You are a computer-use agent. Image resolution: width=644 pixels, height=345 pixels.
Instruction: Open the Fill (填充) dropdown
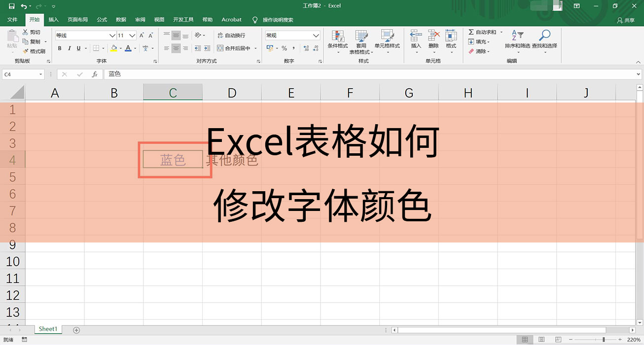[x=478, y=42]
